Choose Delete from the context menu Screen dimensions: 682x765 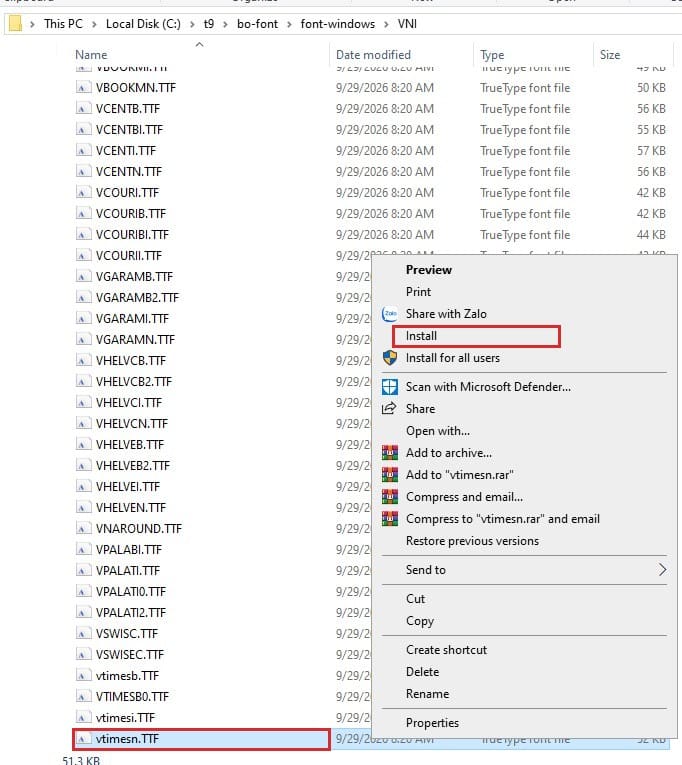click(422, 672)
